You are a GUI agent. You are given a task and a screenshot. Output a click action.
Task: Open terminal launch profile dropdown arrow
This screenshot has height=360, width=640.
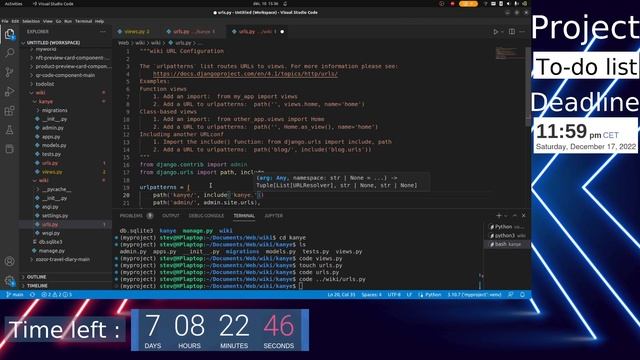click(506, 216)
